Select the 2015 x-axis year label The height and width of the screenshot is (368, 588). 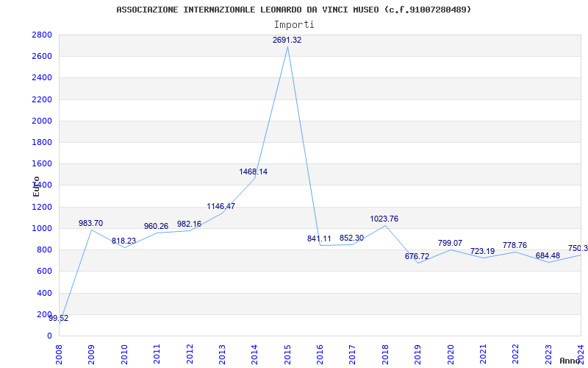[x=287, y=354]
